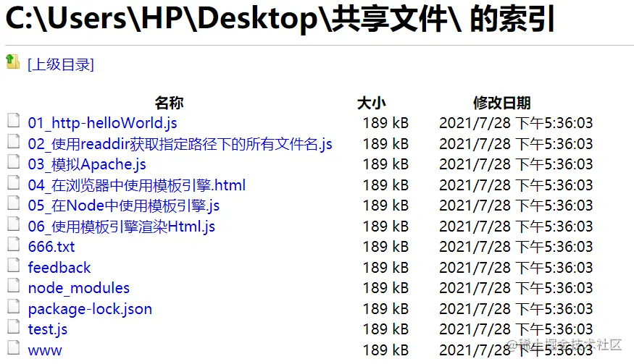
Task: Select the modified date of 06_使用模板引擎渲染Html.js
Action: 516,227
